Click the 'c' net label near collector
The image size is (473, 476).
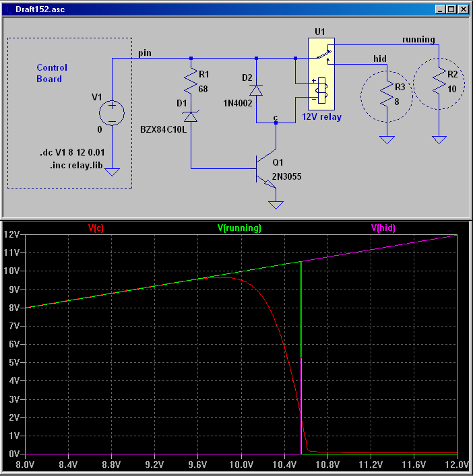275,118
